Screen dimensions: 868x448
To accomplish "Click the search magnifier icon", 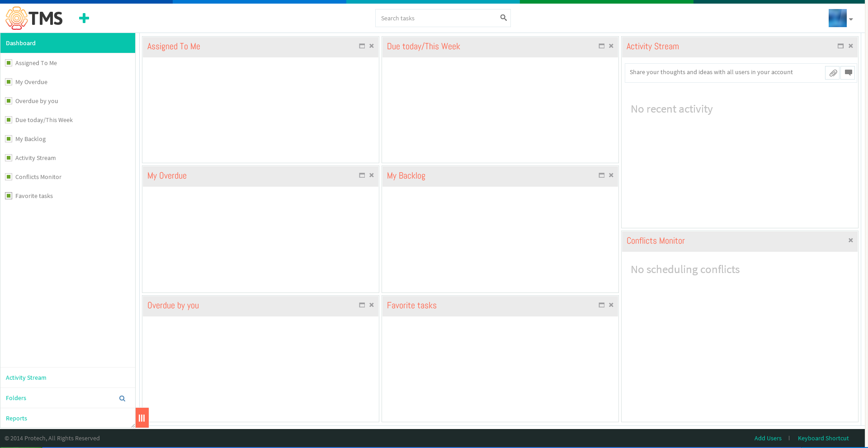I will tap(503, 18).
